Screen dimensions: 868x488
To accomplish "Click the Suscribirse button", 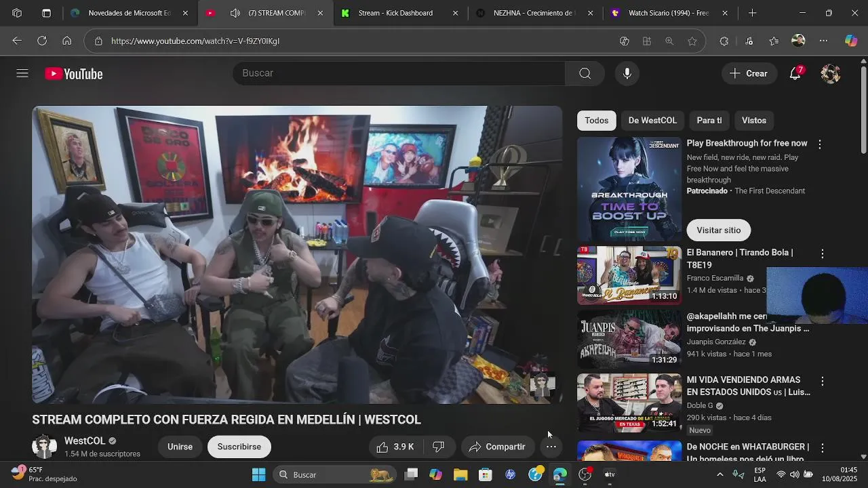I will pyautogui.click(x=239, y=447).
